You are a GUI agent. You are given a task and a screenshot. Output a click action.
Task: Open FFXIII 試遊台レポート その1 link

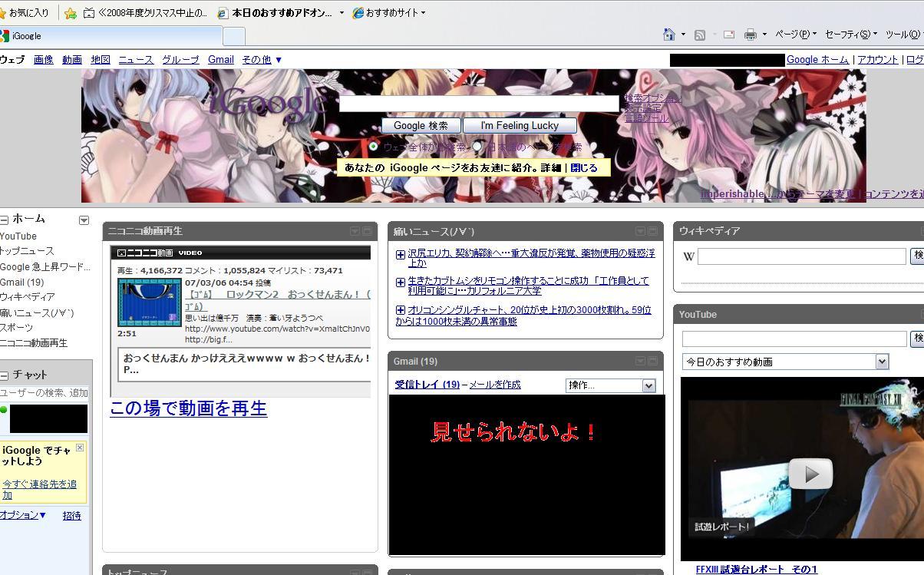[x=756, y=570]
